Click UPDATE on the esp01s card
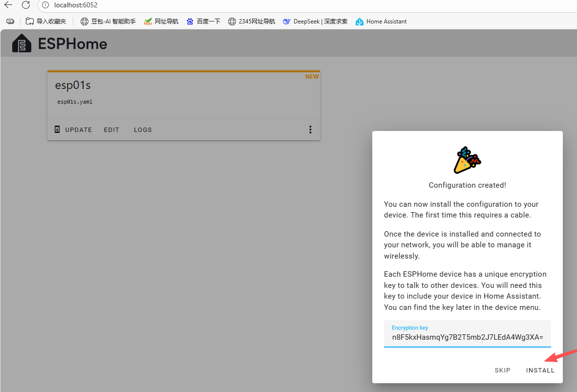577x392 pixels. [x=73, y=130]
